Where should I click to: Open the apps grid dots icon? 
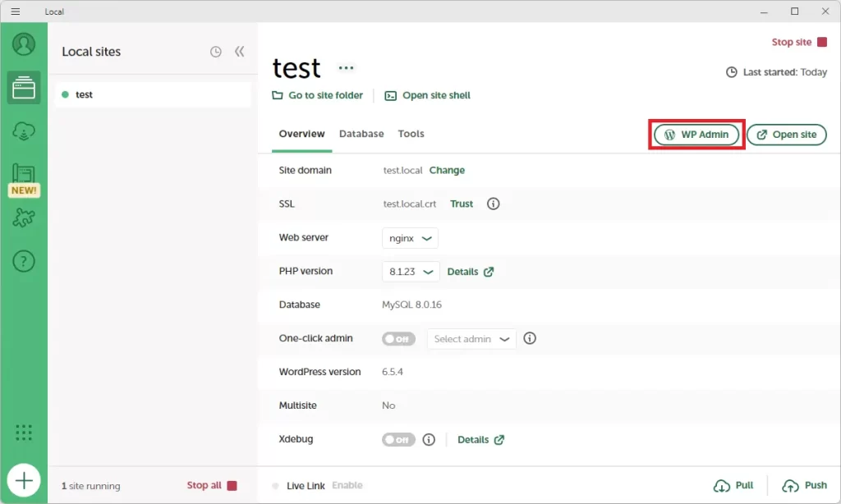(24, 433)
